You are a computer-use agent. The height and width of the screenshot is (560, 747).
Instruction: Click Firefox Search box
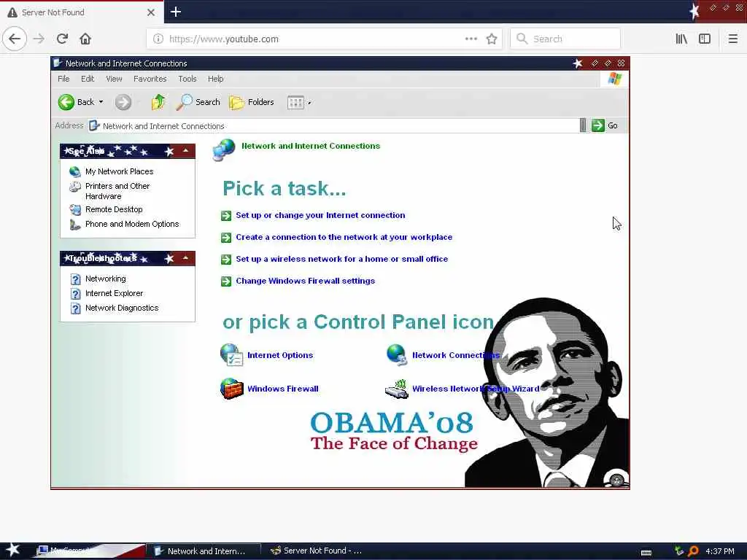(565, 39)
